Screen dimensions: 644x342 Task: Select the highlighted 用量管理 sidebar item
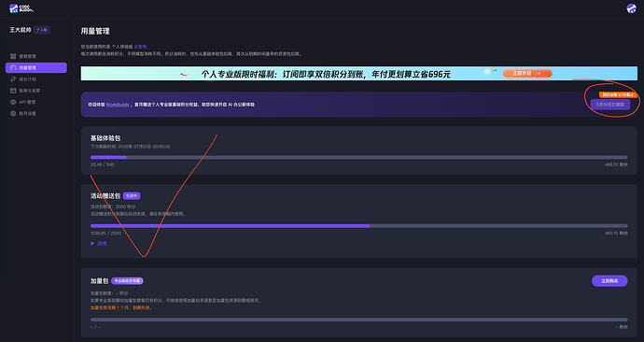(36, 68)
